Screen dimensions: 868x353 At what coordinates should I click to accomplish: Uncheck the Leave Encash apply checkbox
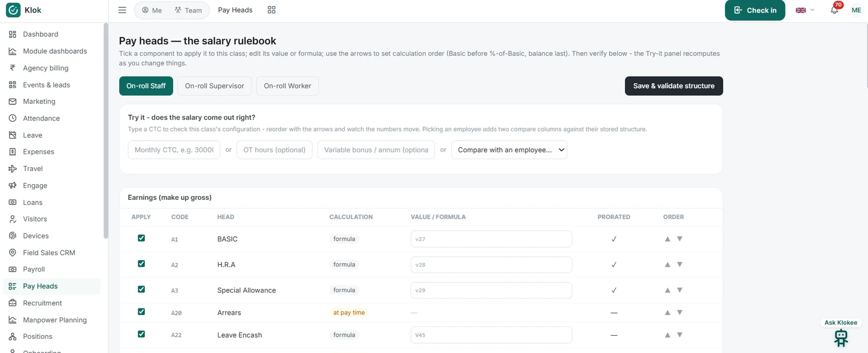[141, 334]
